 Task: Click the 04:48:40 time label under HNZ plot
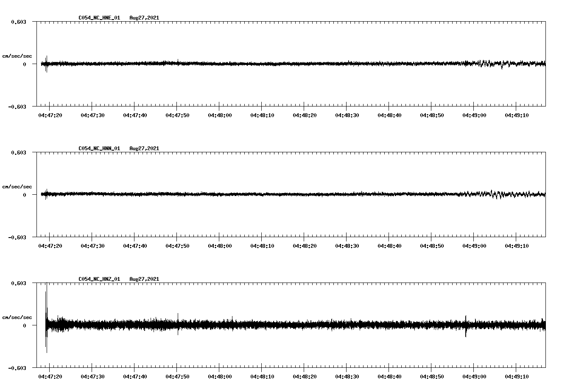[x=389, y=376]
